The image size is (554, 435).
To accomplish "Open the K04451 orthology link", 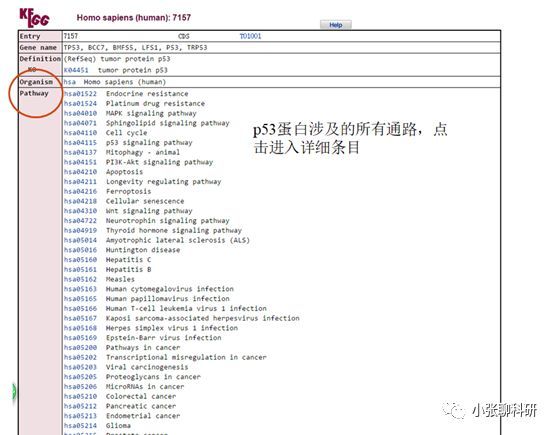I will click(x=76, y=70).
